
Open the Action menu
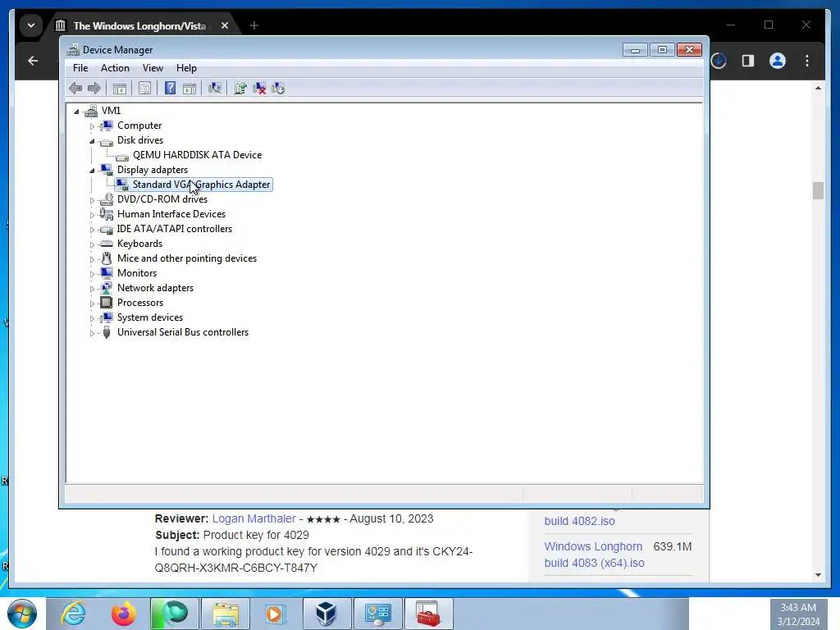pos(115,68)
